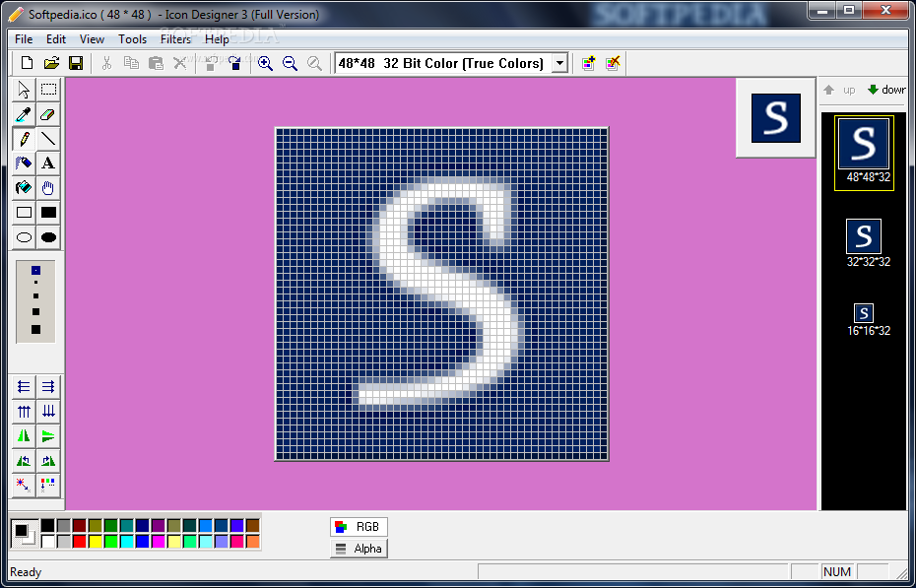Viewport: 916px width, 588px height.
Task: Move the format up in list
Action: click(840, 90)
